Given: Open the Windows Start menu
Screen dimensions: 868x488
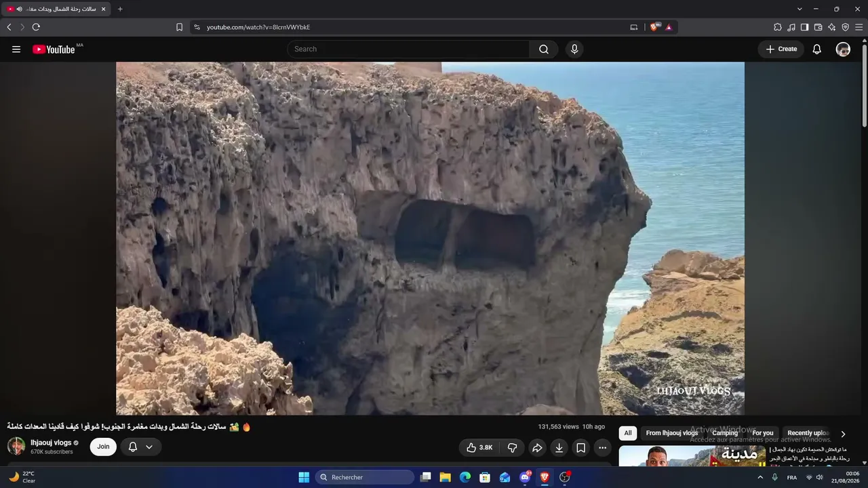Looking at the screenshot, I should coord(304,477).
